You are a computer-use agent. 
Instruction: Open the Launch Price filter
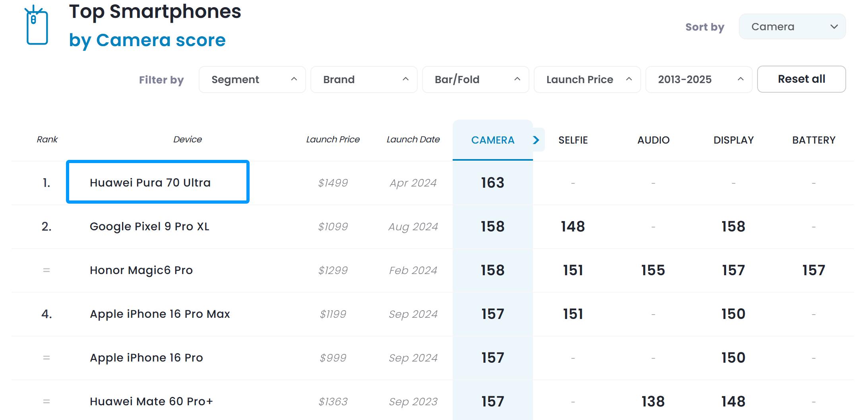pos(587,80)
